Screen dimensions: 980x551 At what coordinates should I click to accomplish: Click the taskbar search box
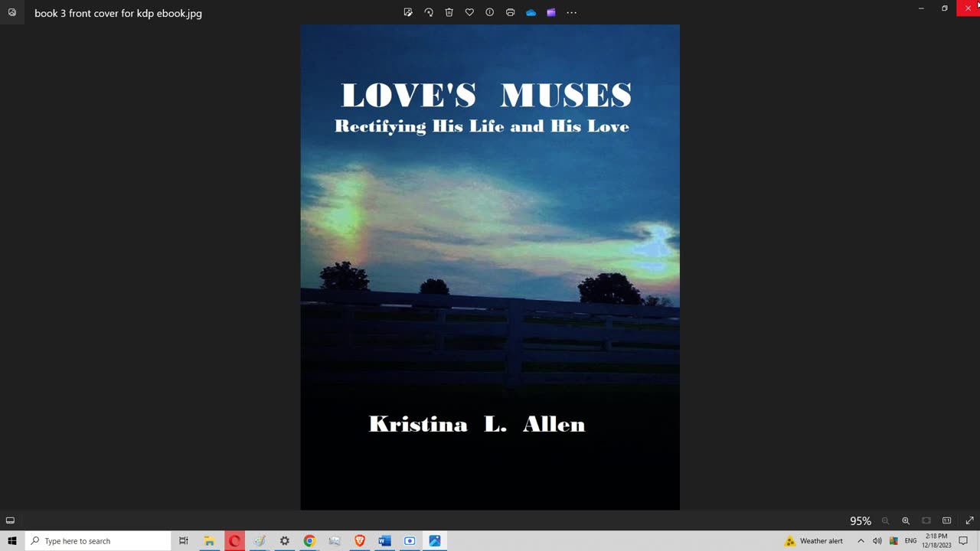tap(98, 541)
